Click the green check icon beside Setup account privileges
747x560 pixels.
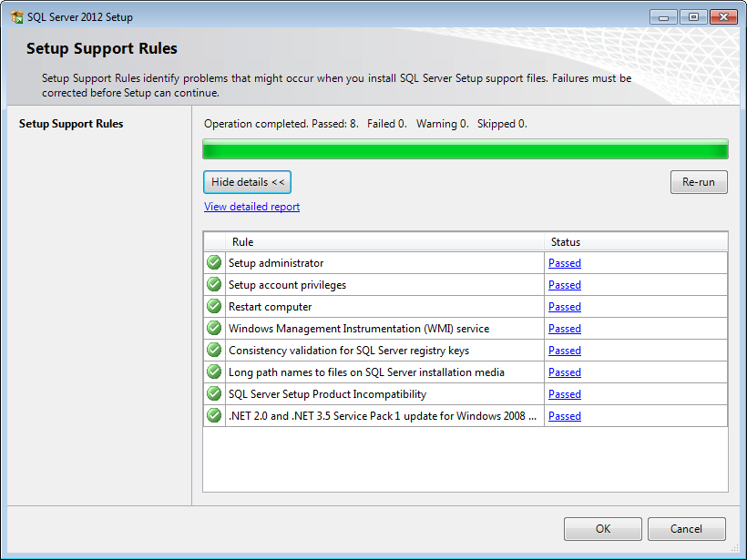pyautogui.click(x=213, y=284)
